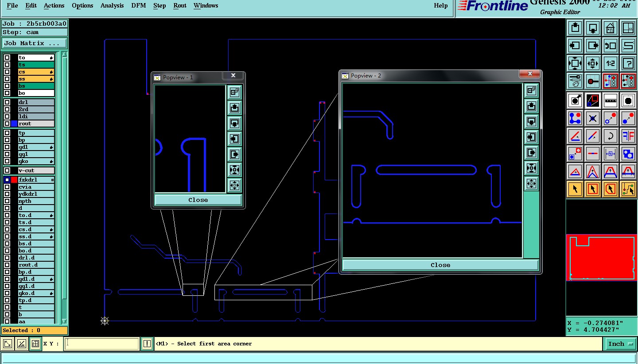Select the ss layer name

click(x=36, y=79)
